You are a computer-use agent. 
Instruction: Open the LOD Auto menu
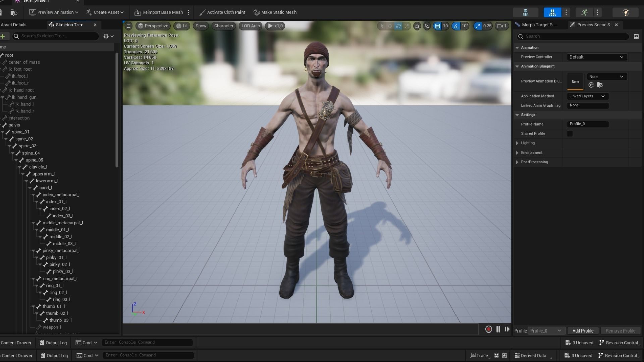pyautogui.click(x=251, y=26)
